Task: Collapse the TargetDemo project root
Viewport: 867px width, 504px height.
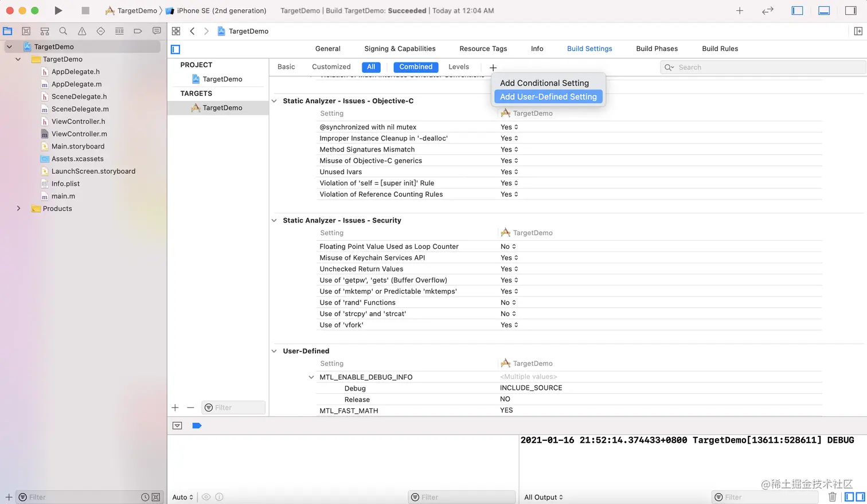Action: (x=9, y=46)
